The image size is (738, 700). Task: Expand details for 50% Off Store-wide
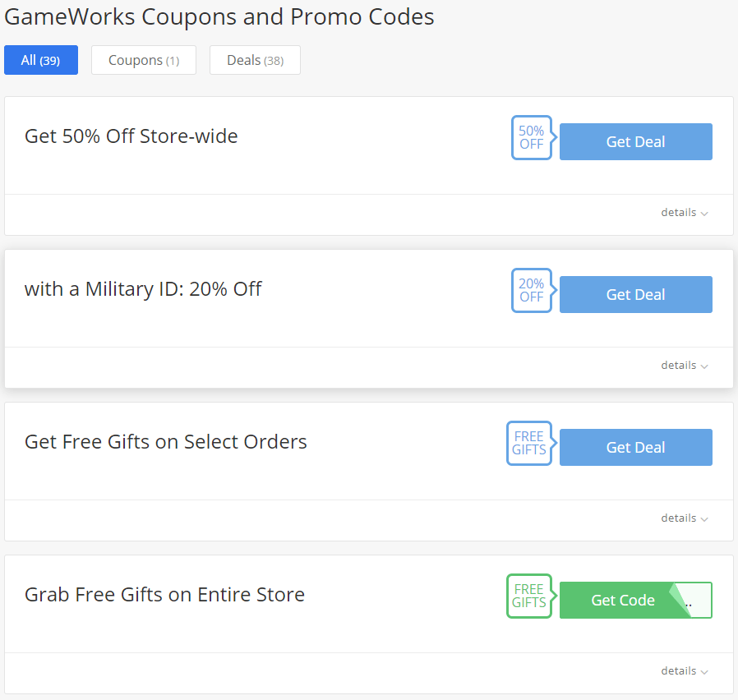tap(685, 213)
